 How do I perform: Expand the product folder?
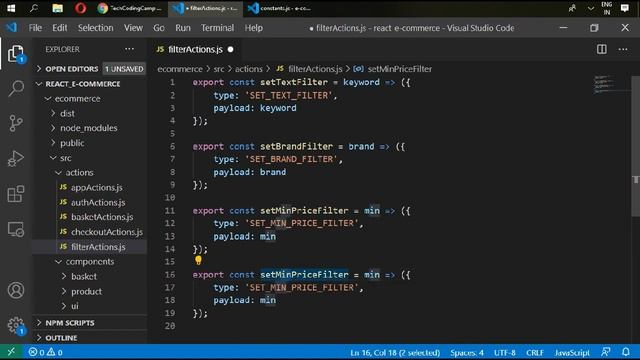[x=90, y=291]
